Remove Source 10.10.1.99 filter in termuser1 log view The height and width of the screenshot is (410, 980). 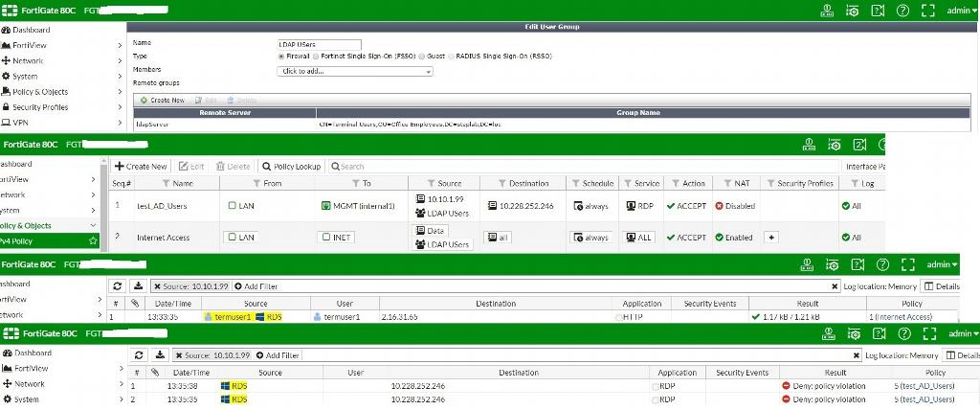pyautogui.click(x=158, y=286)
